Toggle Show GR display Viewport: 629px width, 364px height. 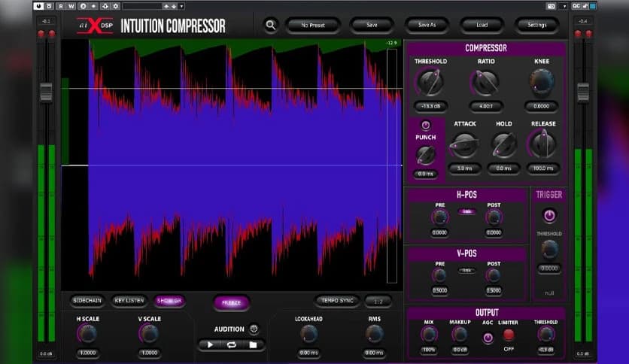point(169,301)
